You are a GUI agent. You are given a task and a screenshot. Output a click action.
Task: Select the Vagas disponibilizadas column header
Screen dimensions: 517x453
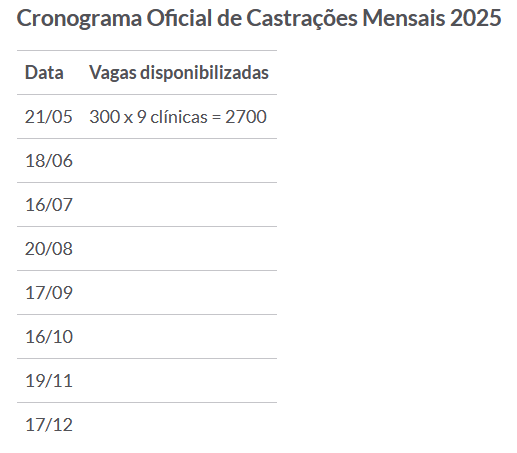point(179,72)
